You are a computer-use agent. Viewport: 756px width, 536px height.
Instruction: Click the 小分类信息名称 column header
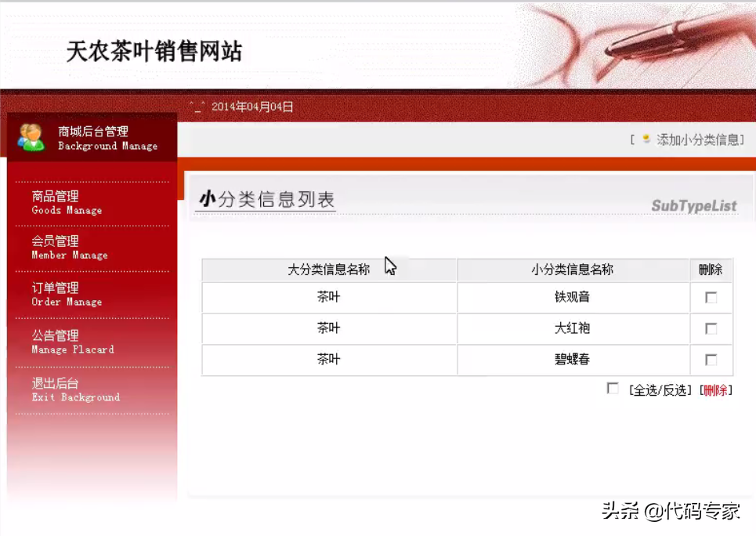pyautogui.click(x=573, y=270)
